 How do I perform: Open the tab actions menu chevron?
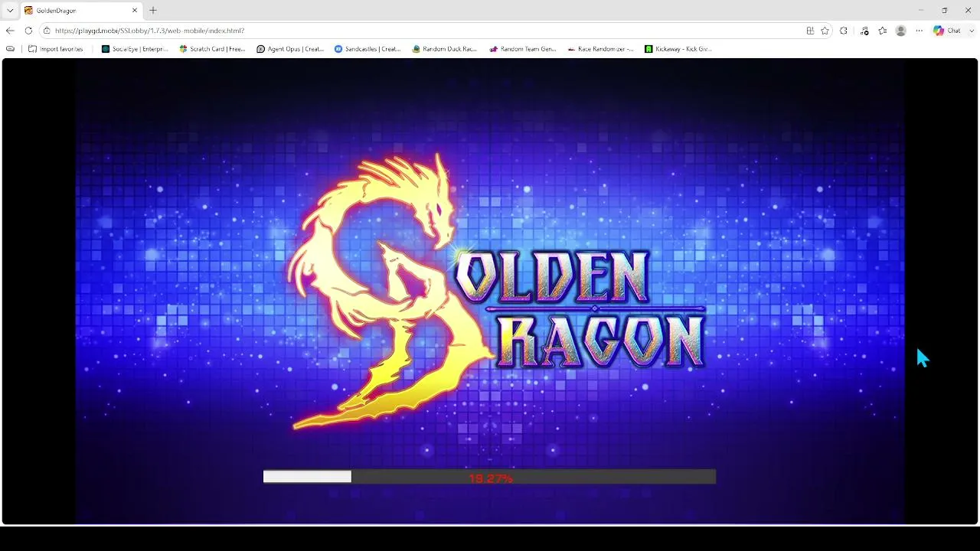point(10,11)
